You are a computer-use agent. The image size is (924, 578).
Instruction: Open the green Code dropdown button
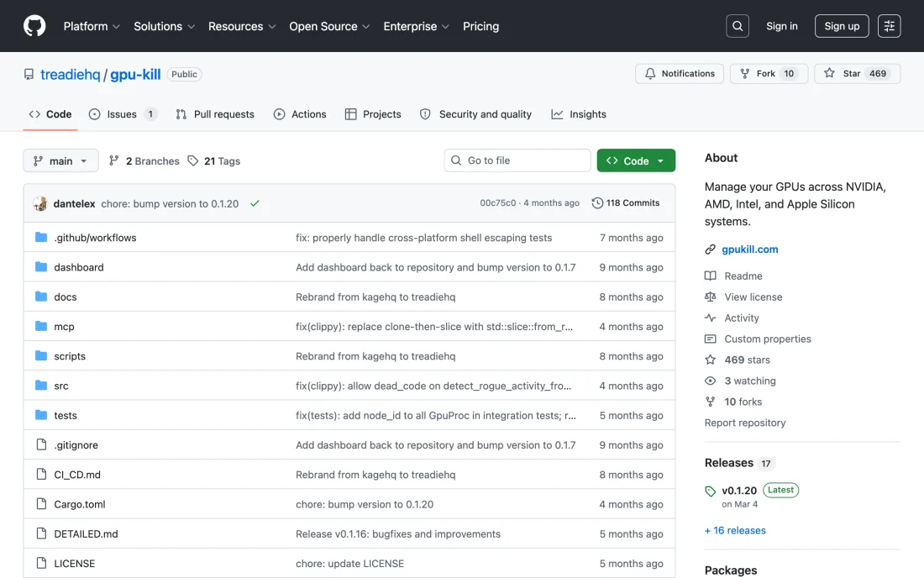[x=636, y=160]
